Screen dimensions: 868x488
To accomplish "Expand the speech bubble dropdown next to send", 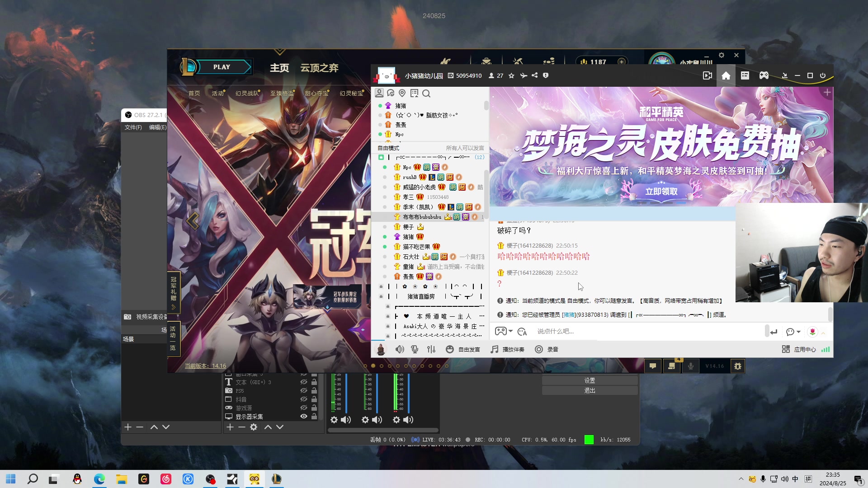I will click(x=799, y=332).
